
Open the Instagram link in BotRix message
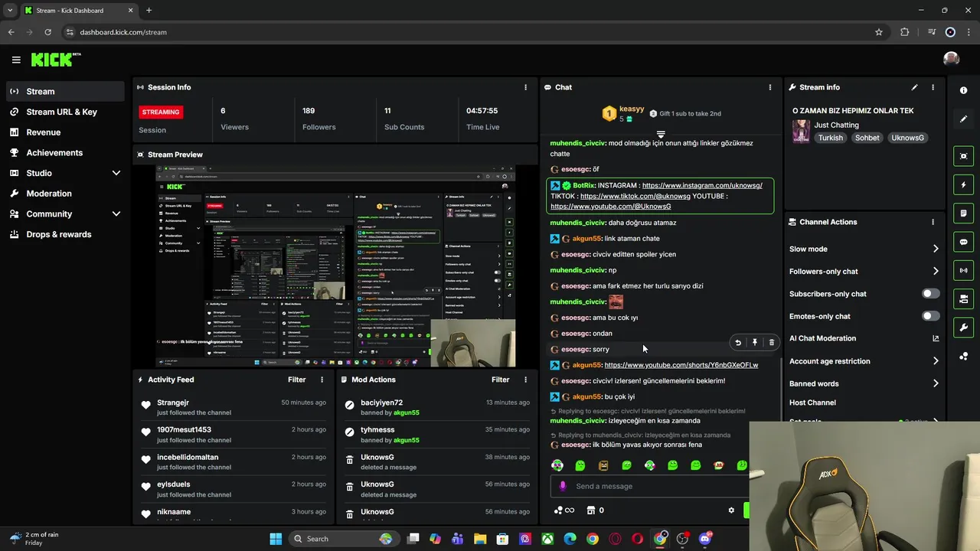point(702,185)
